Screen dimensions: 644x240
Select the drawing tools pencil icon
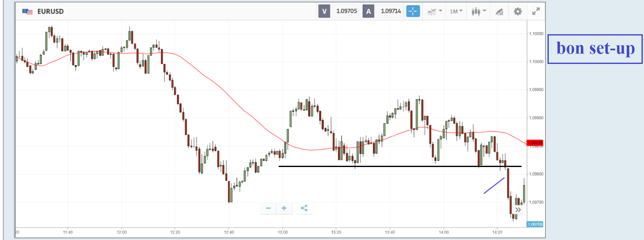click(499, 12)
